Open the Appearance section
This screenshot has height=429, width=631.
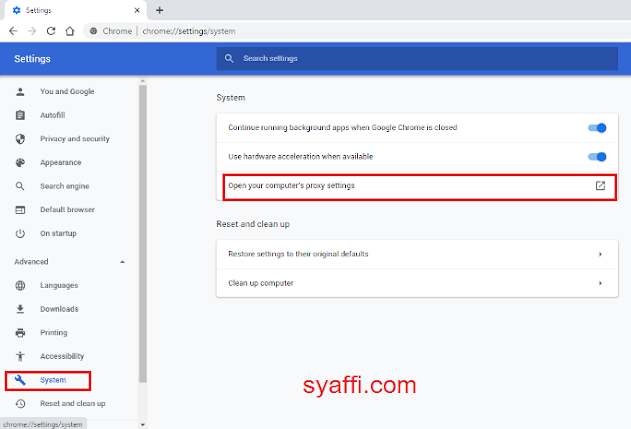[61, 163]
